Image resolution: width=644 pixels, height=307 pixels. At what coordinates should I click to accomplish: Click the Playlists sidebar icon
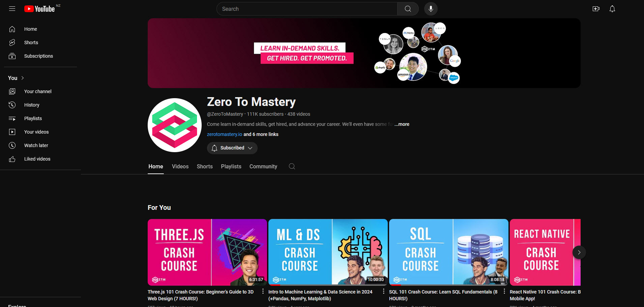point(12,118)
